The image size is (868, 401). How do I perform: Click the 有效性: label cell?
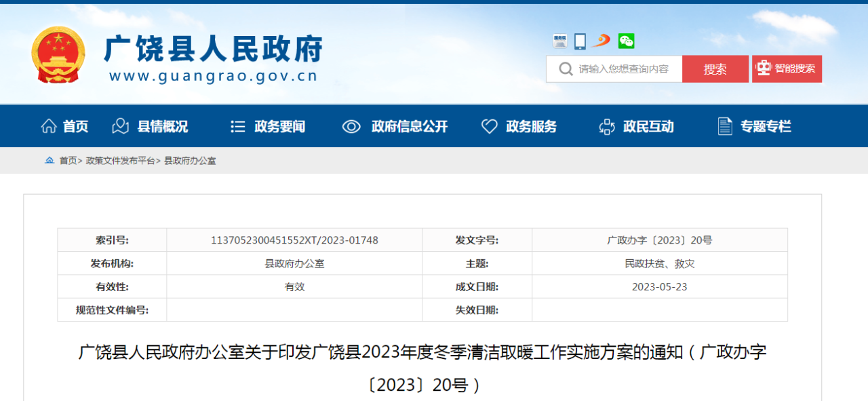point(112,286)
